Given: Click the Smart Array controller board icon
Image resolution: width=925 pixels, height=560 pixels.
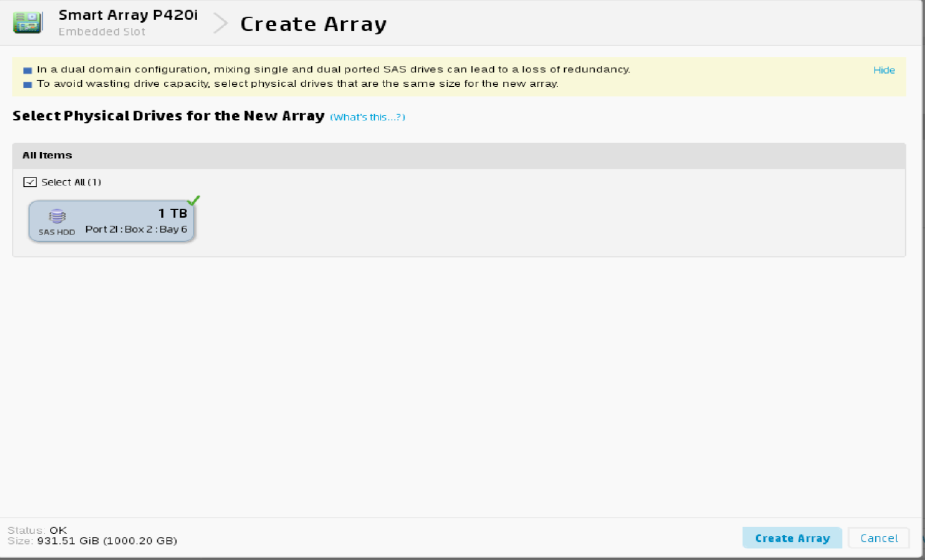Looking at the screenshot, I should (x=27, y=23).
